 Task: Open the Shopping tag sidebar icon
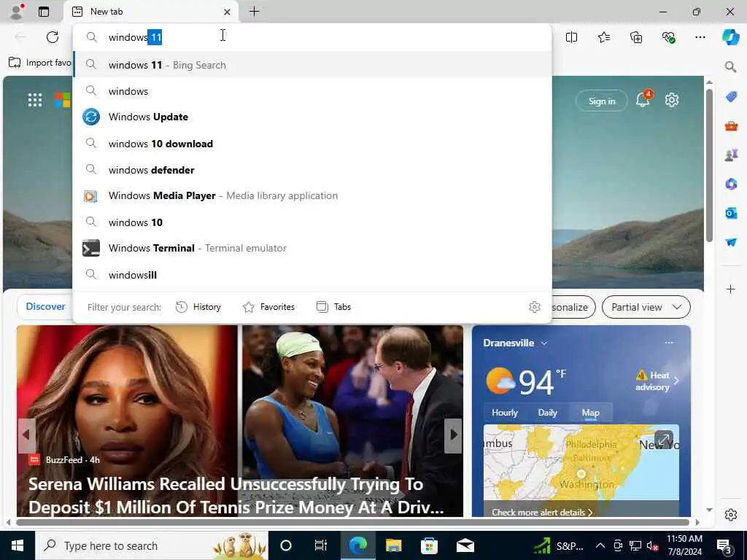pyautogui.click(x=731, y=97)
